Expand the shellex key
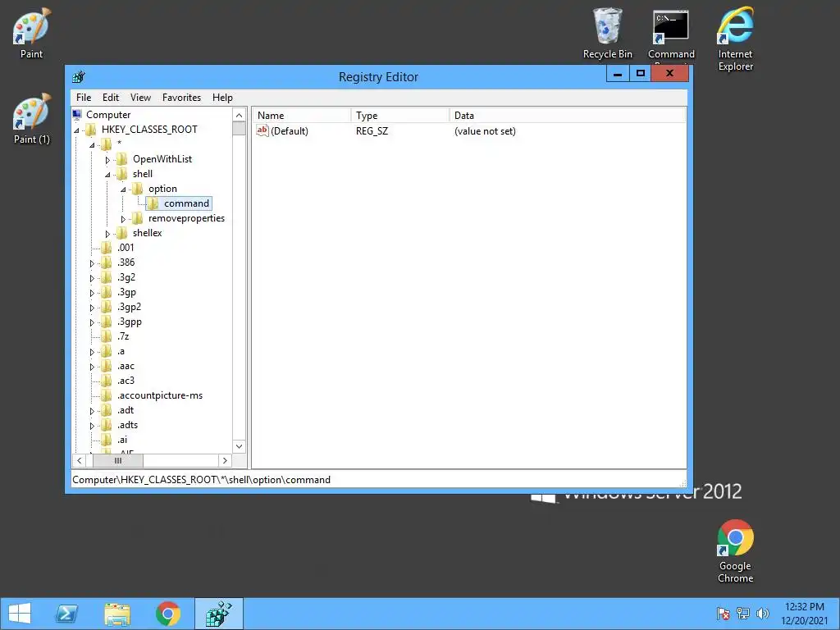This screenshot has height=630, width=840. pyautogui.click(x=107, y=234)
